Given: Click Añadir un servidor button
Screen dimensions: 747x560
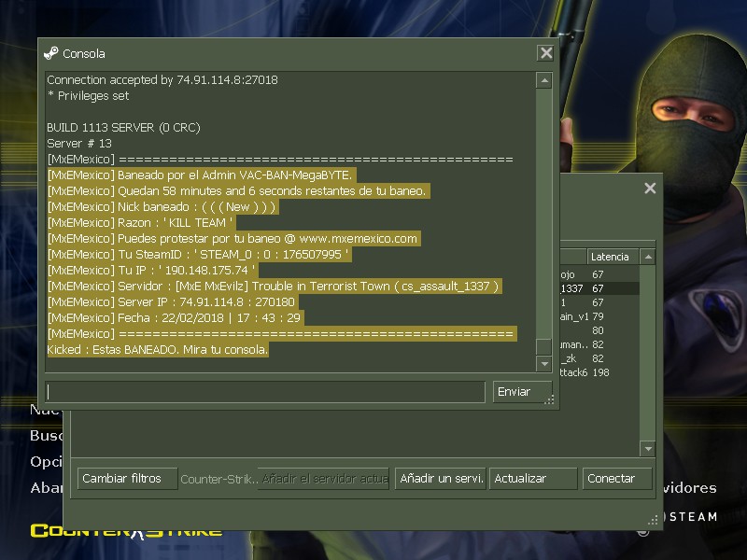Looking at the screenshot, I should [x=440, y=479].
